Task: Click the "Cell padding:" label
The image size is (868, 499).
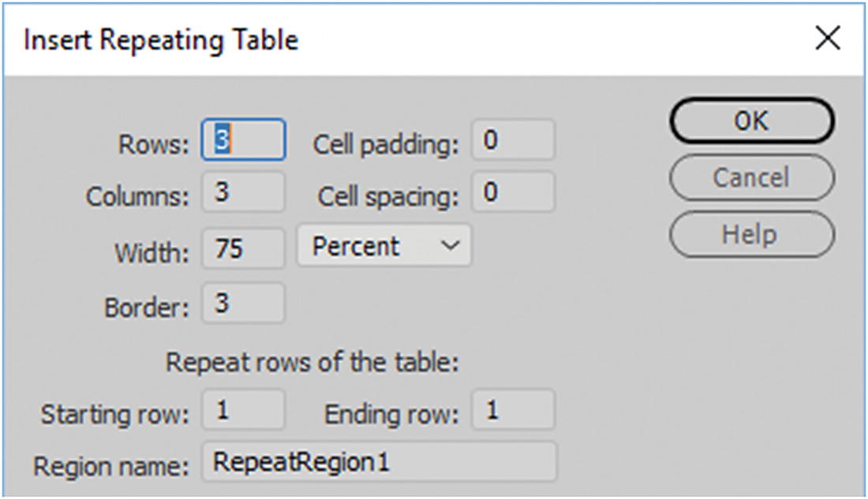Action: [x=386, y=144]
